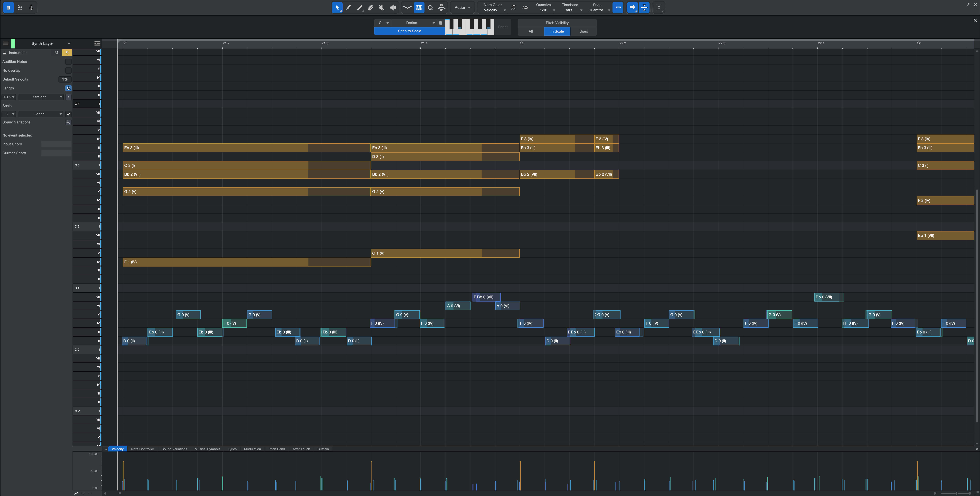980x496 pixels.
Task: Toggle the Scale enable checkmark
Action: pyautogui.click(x=68, y=114)
